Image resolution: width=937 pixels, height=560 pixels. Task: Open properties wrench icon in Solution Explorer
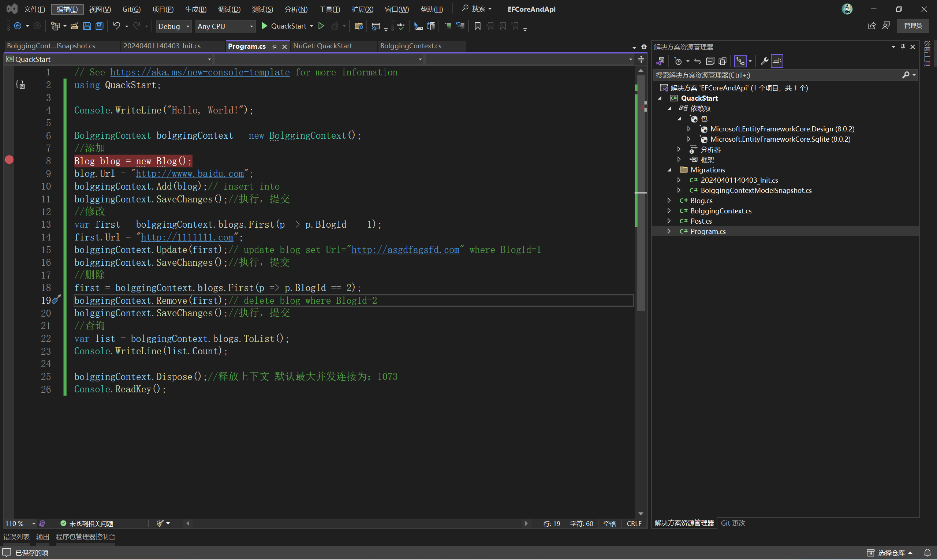point(764,61)
